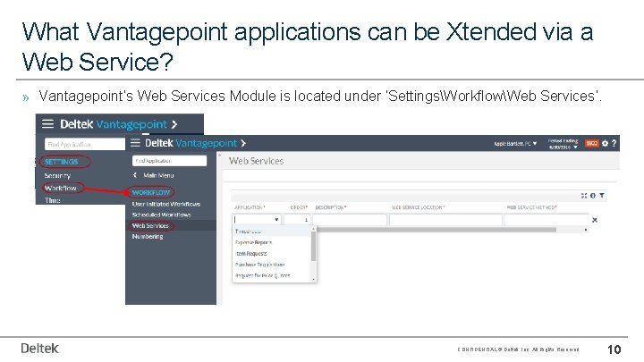
Task: Click the ORDER column header
Action: 299,207
